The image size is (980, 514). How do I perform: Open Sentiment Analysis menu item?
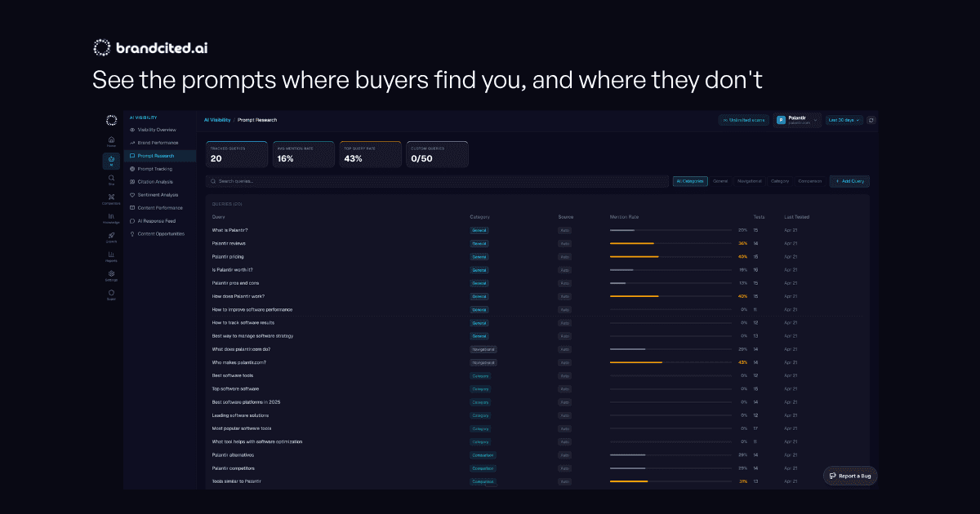pyautogui.click(x=160, y=195)
